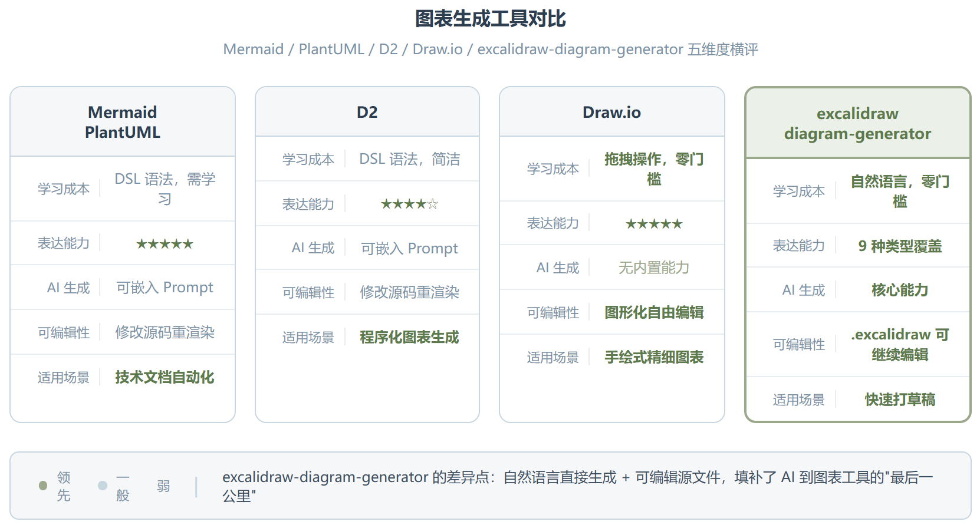Click the footer note about excalidraw-diagram-generator 的差异点

[x=578, y=486]
